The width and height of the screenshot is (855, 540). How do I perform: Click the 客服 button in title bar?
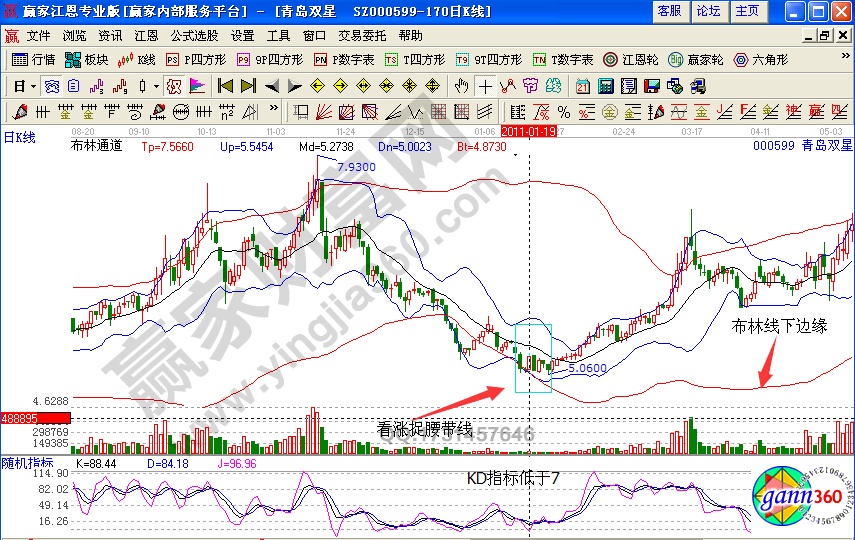[x=669, y=11]
